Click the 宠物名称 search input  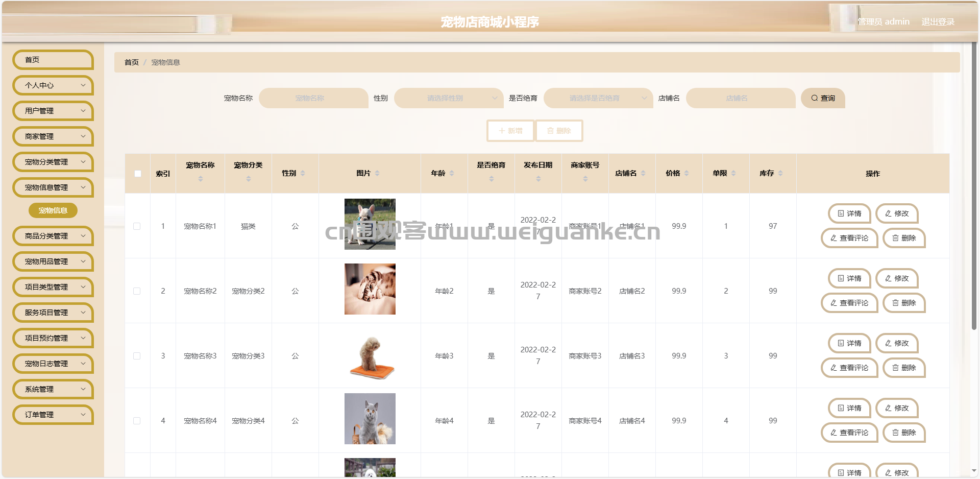pyautogui.click(x=313, y=98)
